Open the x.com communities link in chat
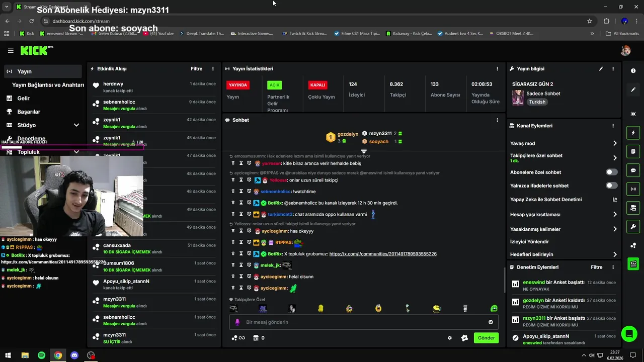 tap(383, 254)
